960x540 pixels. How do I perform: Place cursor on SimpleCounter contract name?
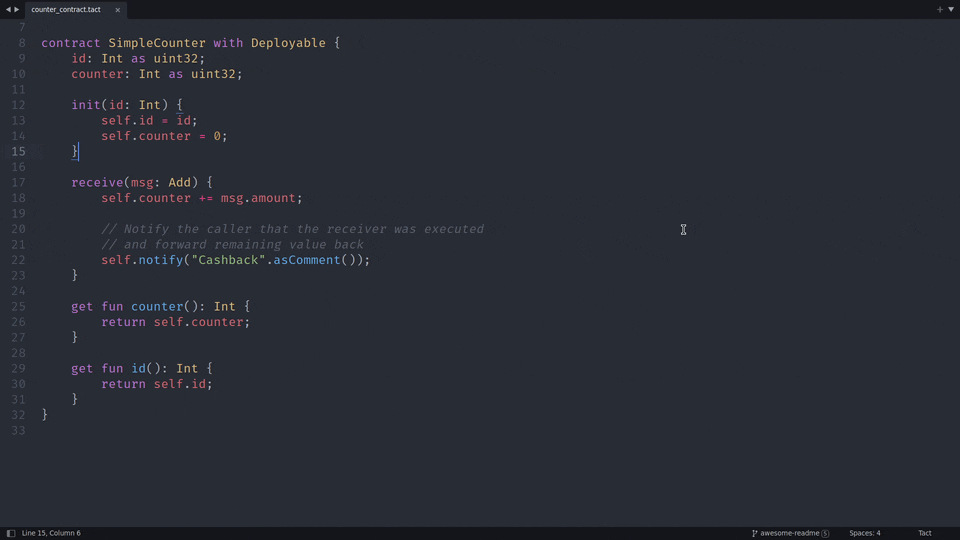[x=157, y=43]
